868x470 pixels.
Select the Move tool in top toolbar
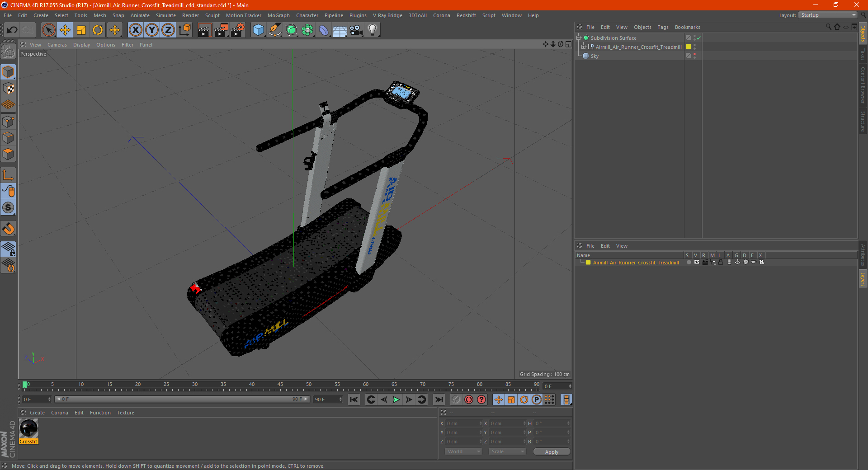(65, 30)
